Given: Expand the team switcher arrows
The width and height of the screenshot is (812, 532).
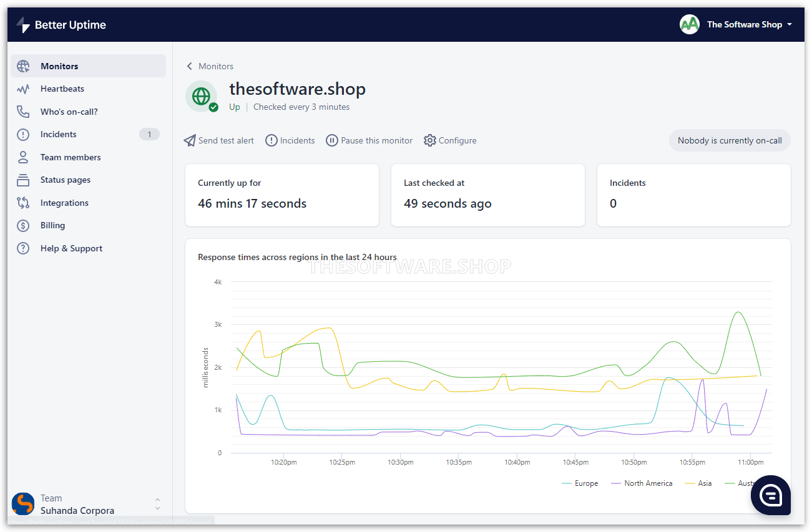Looking at the screenshot, I should pos(157,503).
